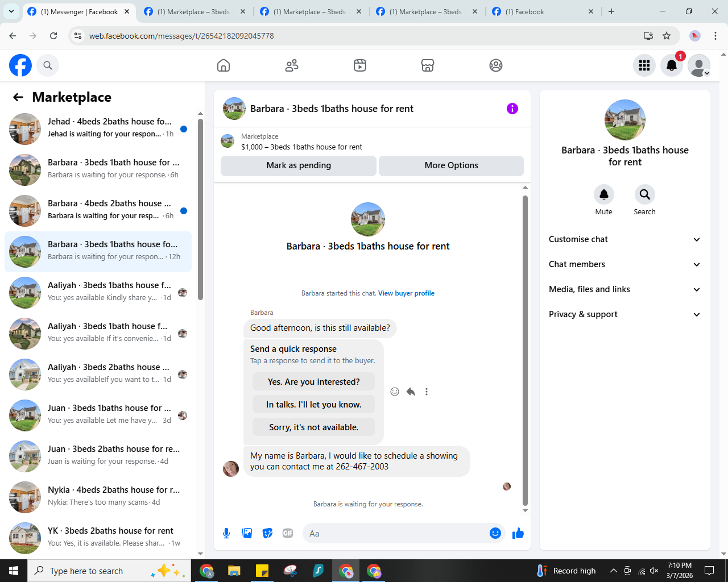Click the listing thumbnail in right panel
The width and height of the screenshot is (728, 582).
[x=625, y=120]
